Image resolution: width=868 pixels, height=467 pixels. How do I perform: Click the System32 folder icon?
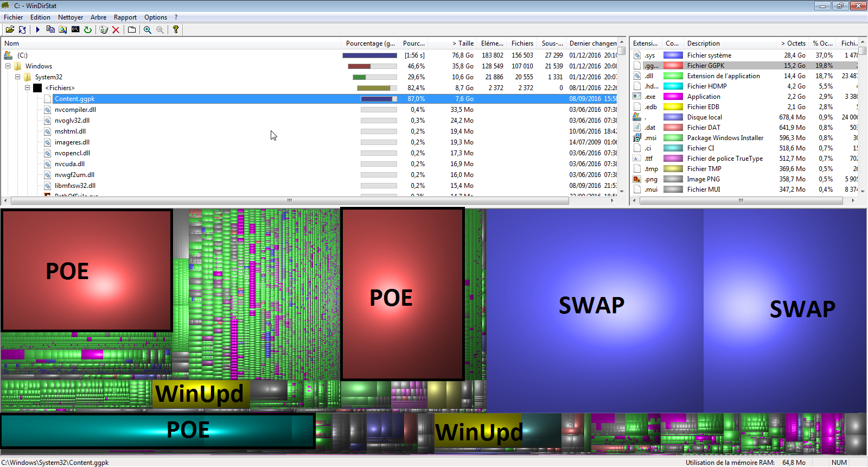28,77
